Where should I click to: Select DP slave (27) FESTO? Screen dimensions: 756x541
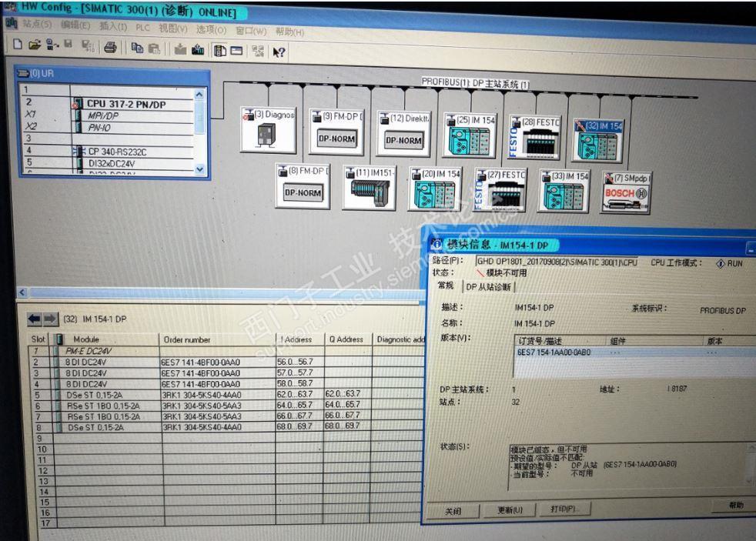[x=500, y=191]
